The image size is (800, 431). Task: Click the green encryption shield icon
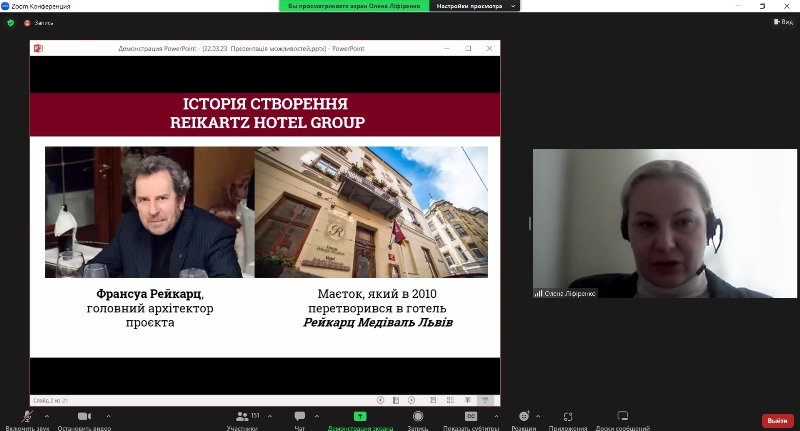(x=11, y=22)
